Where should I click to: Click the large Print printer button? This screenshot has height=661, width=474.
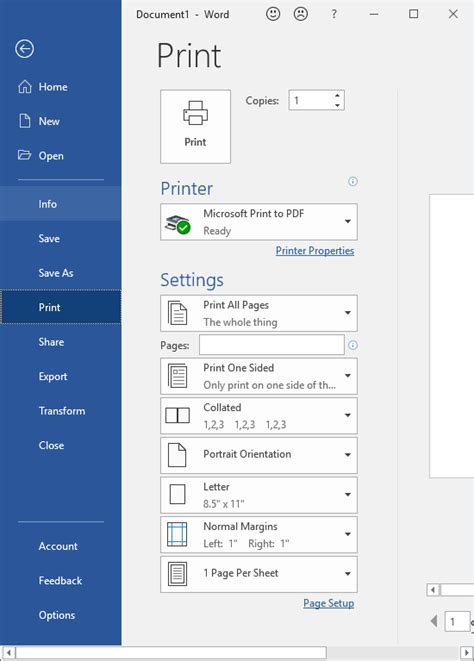pyautogui.click(x=195, y=126)
